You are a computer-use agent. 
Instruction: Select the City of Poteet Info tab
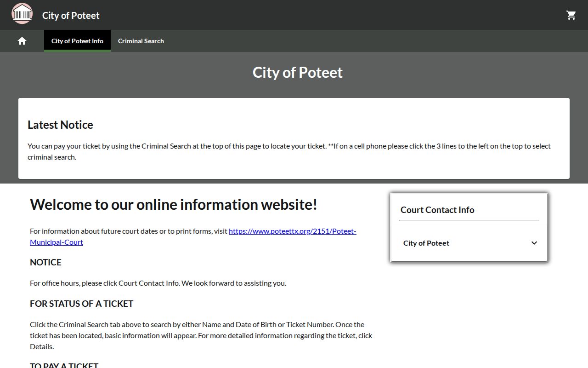pyautogui.click(x=77, y=41)
